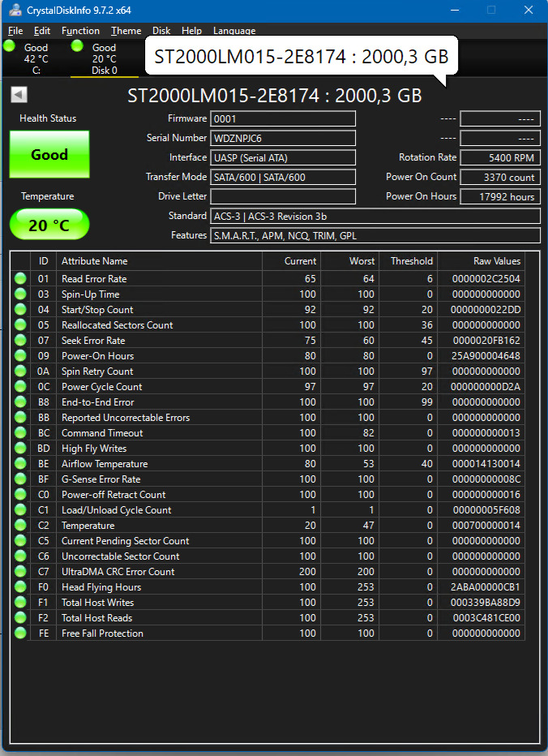Click the Attribute Name column header
This screenshot has width=548, height=756.
[159, 261]
